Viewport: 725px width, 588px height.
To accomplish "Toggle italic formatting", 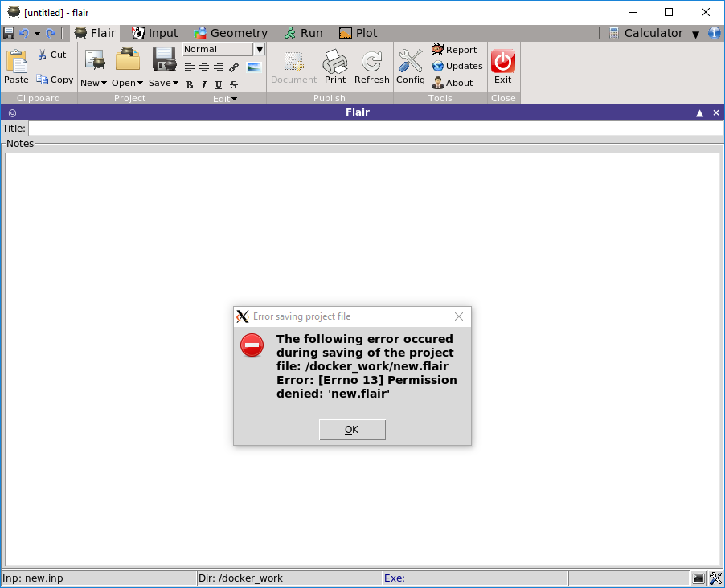I will click(204, 84).
